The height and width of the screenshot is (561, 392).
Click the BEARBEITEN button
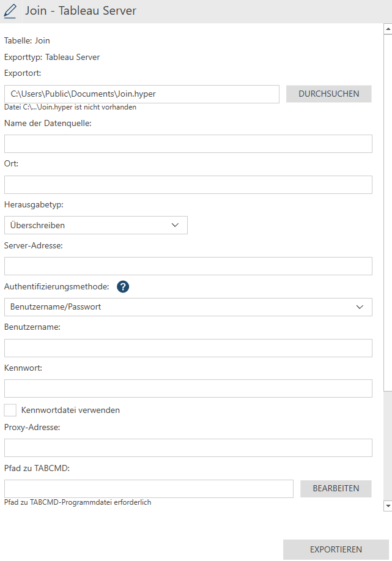point(336,489)
